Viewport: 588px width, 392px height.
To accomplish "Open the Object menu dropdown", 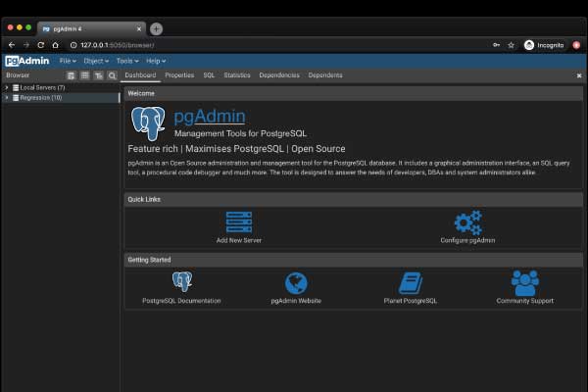I will [96, 61].
